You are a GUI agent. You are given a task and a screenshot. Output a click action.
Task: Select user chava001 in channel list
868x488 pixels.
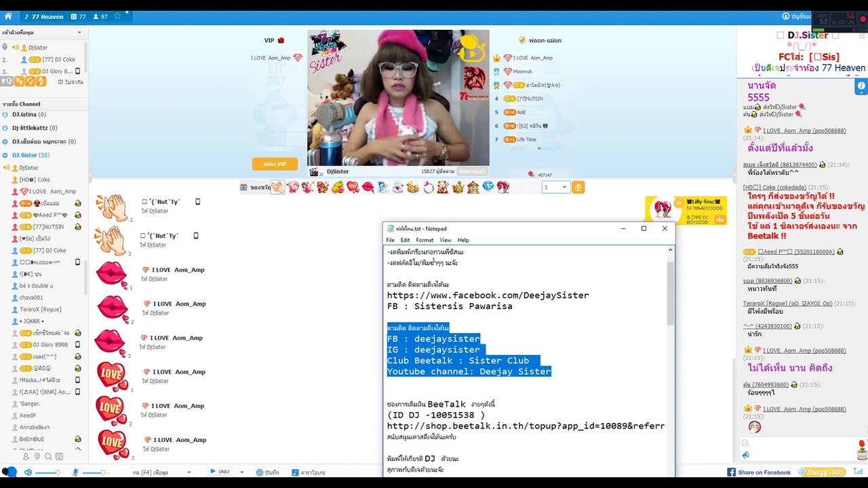[31, 298]
